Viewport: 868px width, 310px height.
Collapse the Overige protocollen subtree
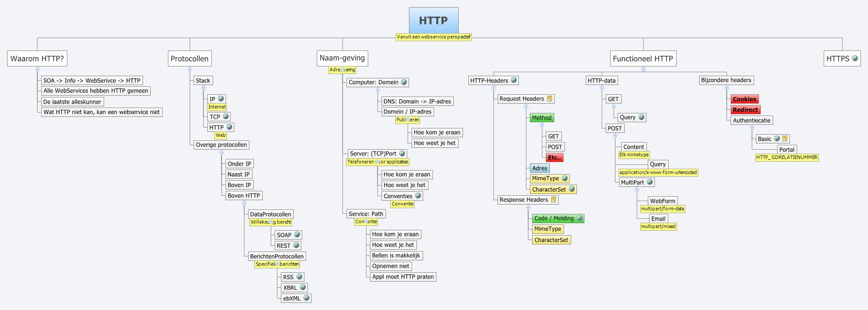222,152
